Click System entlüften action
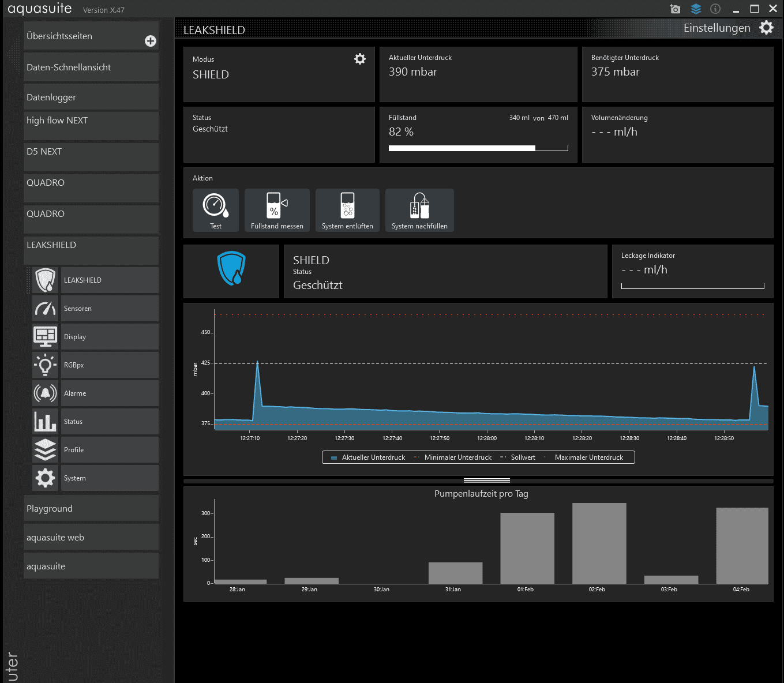 (x=347, y=210)
